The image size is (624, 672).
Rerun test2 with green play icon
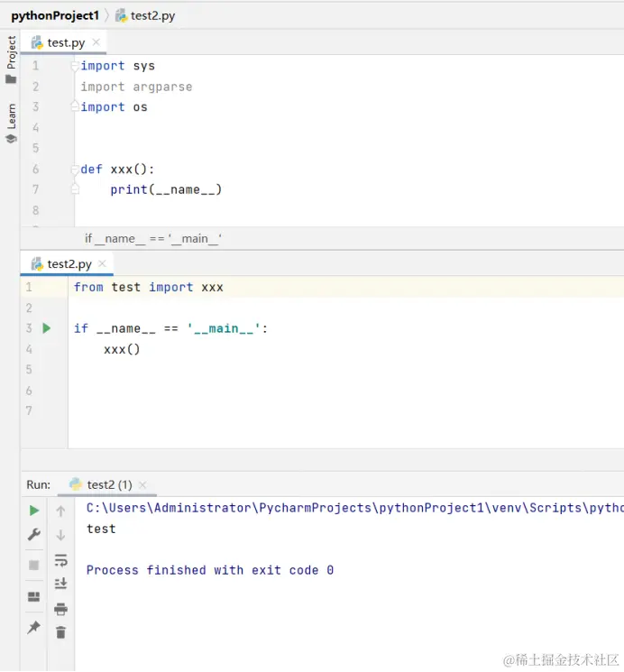(34, 511)
